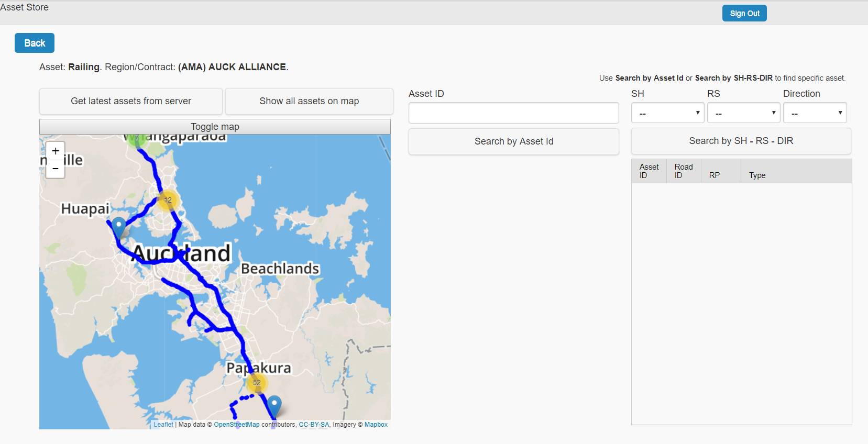Open the SH dropdown
868x444 pixels.
pos(667,113)
